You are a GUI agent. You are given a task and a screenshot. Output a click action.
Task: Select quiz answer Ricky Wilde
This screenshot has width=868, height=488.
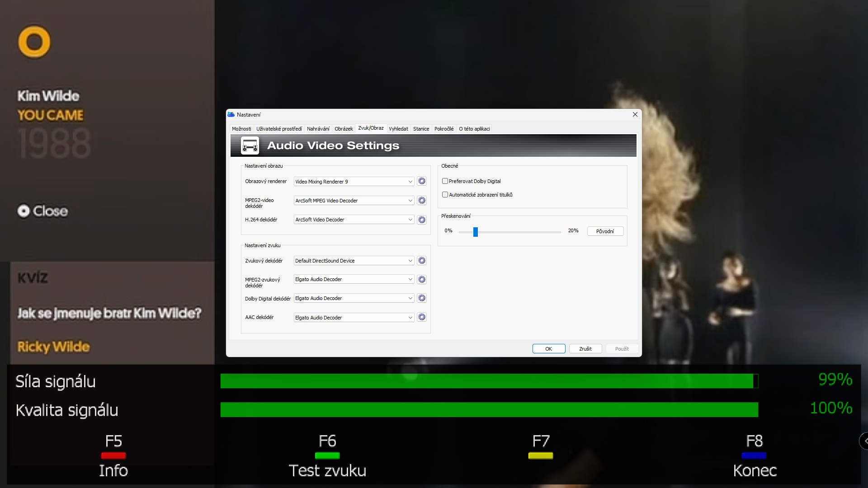pyautogui.click(x=53, y=347)
